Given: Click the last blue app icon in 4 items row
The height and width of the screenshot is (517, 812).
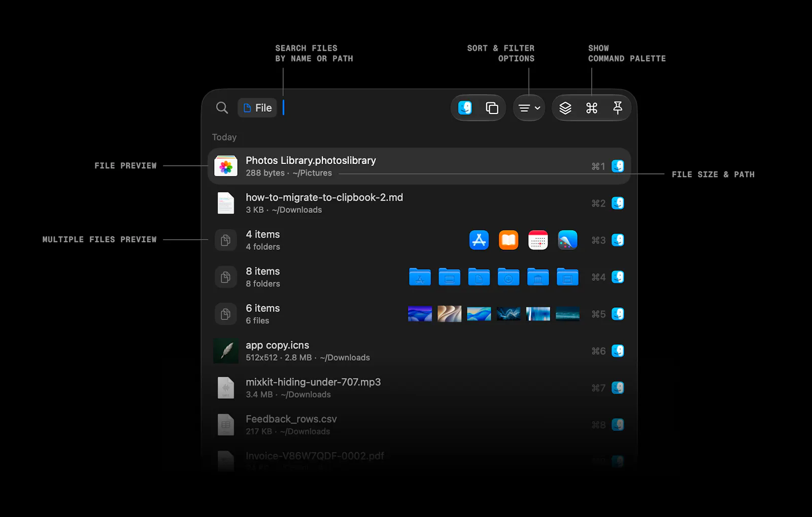Looking at the screenshot, I should point(567,240).
